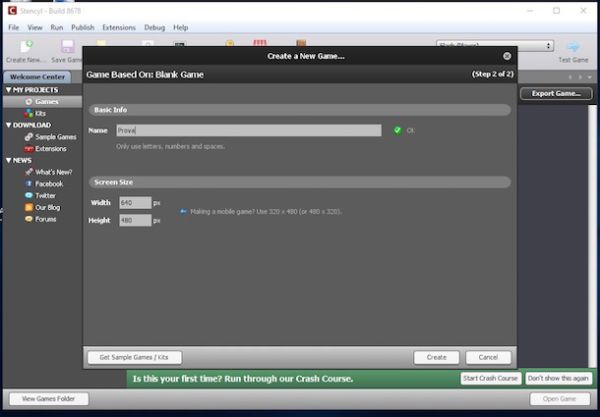The width and height of the screenshot is (600, 417).
Task: Click the game Name text field
Action: [248, 130]
